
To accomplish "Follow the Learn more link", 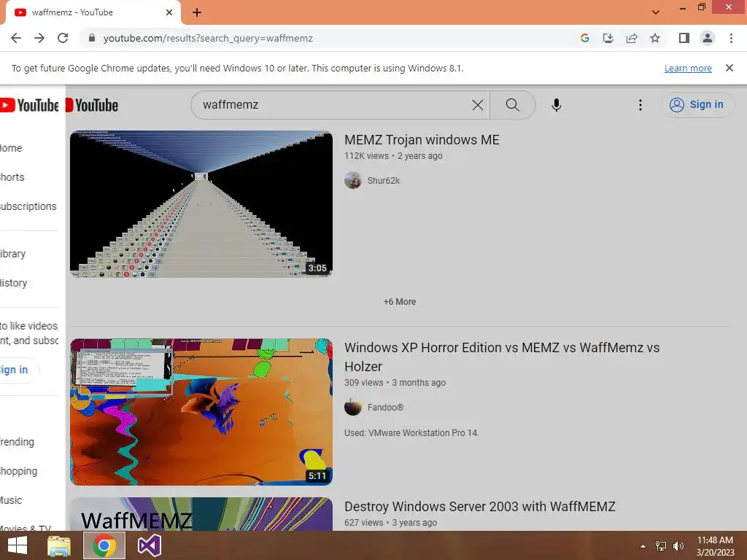I will coord(688,68).
